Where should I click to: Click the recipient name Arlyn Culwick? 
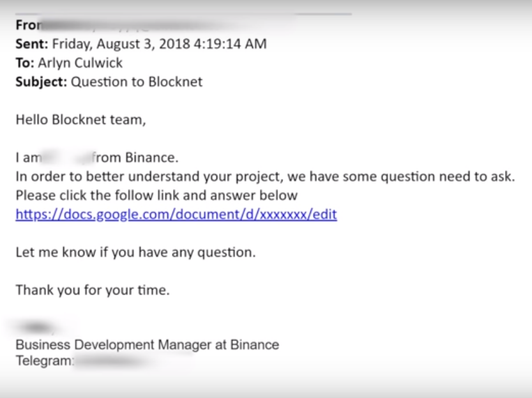coord(80,63)
